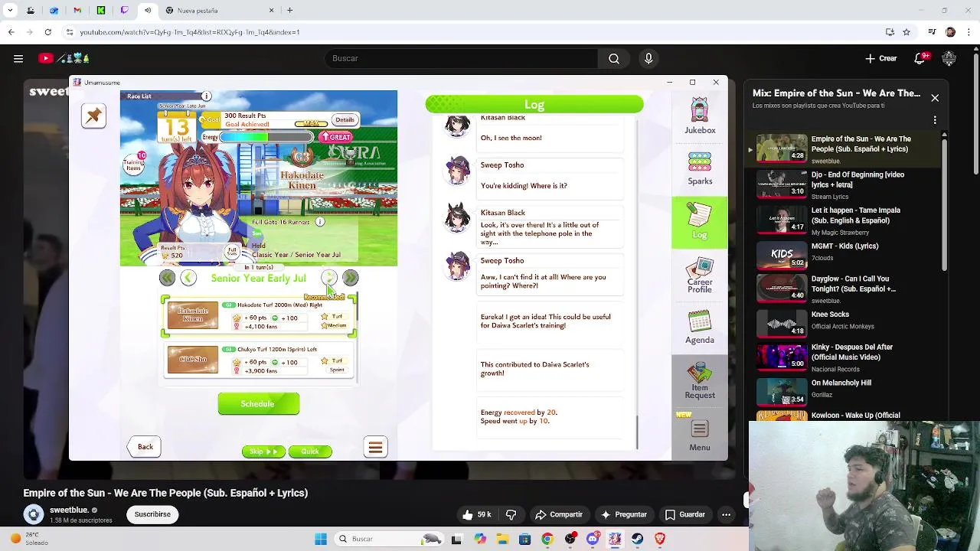
Task: Close the Mix playlist panel
Action: pyautogui.click(x=935, y=98)
